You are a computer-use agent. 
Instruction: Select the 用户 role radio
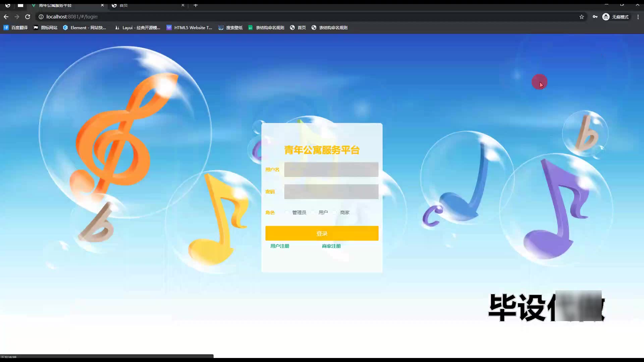pos(313,213)
